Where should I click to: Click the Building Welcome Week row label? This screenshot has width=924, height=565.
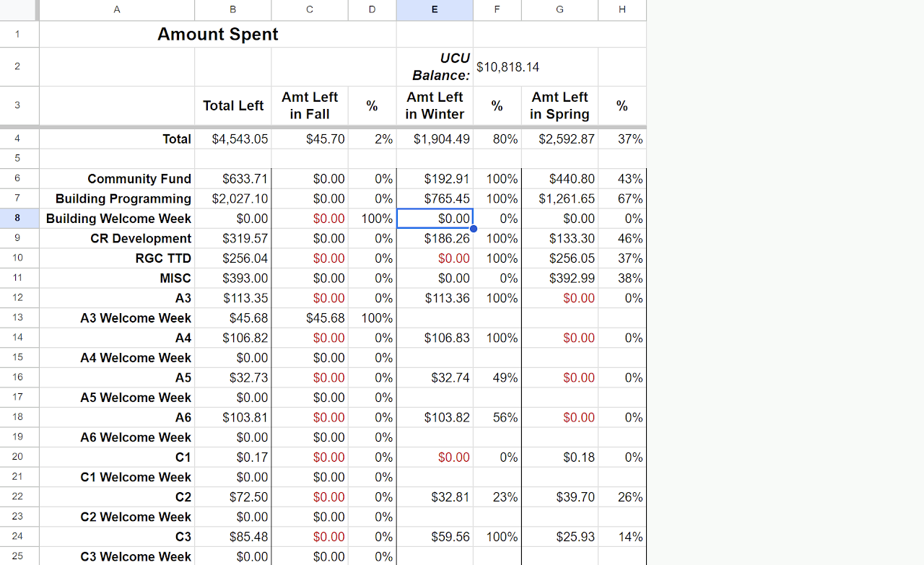point(118,218)
